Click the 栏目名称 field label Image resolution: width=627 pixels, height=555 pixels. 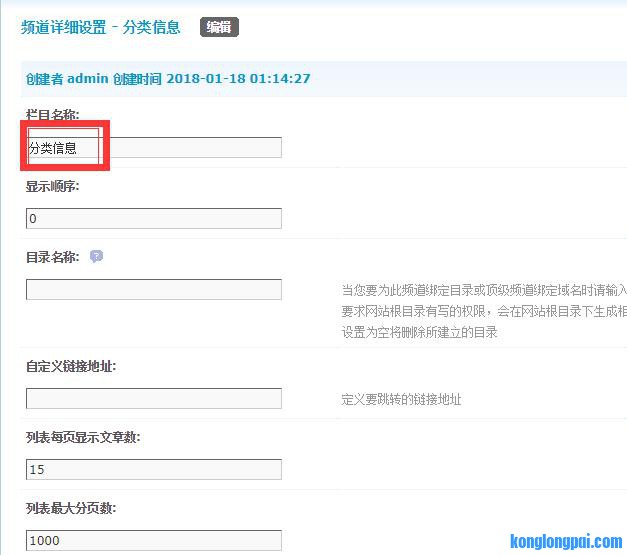(52, 115)
